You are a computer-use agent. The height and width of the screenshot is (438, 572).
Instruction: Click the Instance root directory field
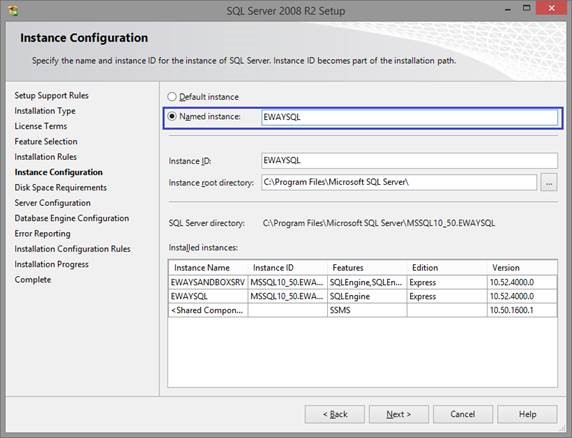coord(399,182)
